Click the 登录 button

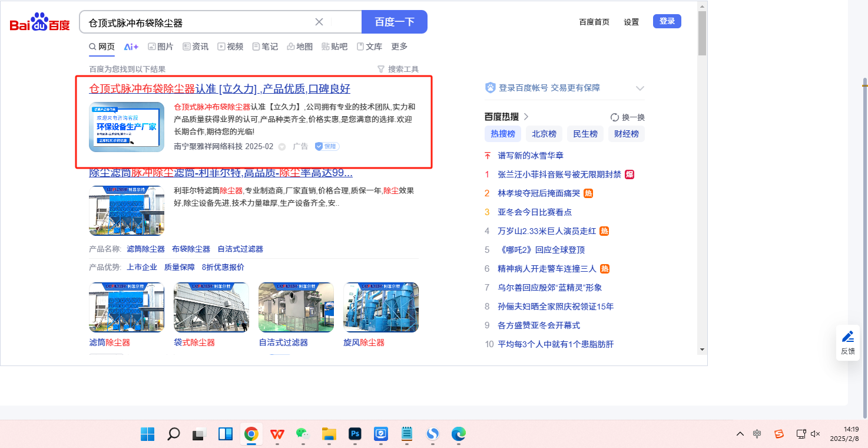click(667, 21)
